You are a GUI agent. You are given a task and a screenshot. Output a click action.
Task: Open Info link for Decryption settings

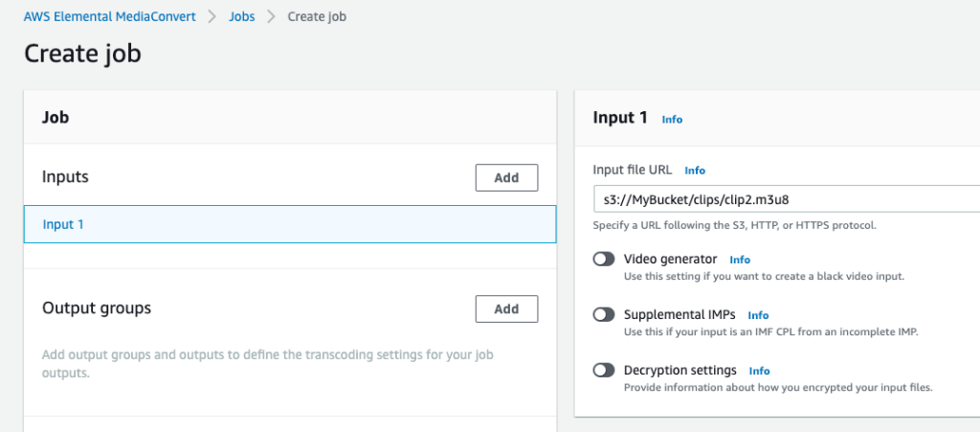tap(759, 371)
